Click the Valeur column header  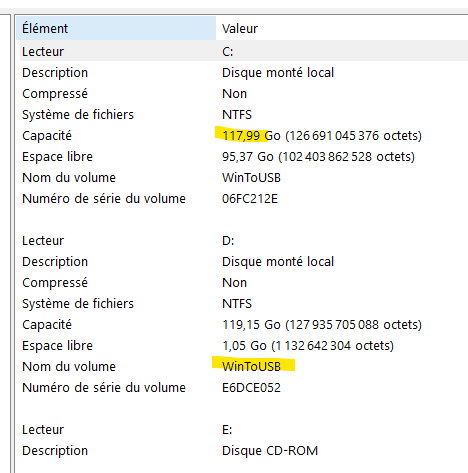(342, 28)
